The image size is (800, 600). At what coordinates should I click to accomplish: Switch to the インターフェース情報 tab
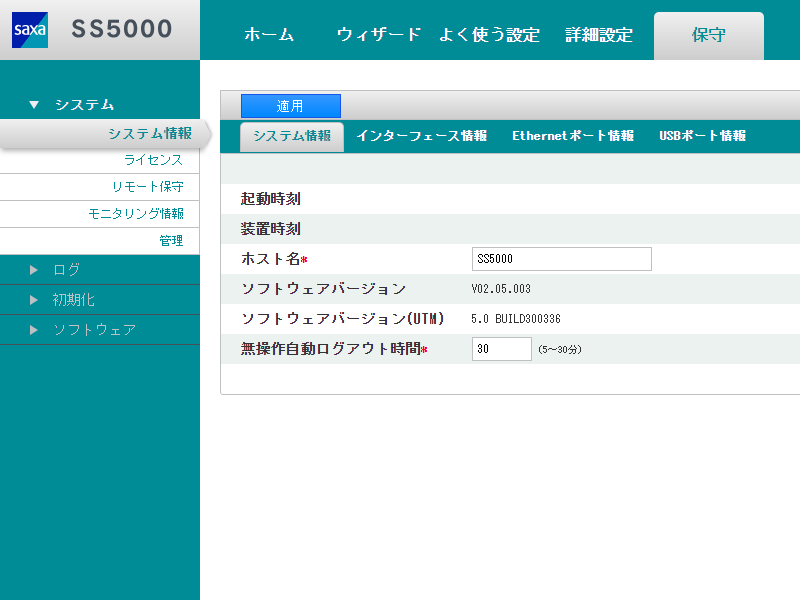424,136
